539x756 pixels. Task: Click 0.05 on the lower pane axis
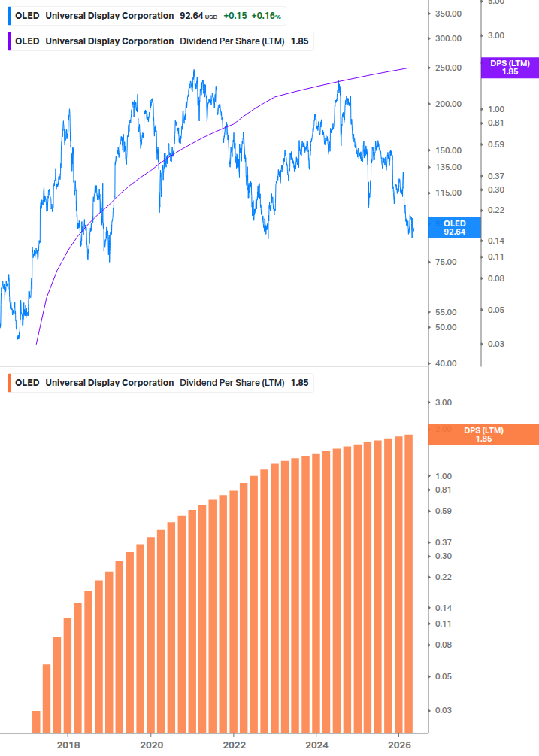443,676
